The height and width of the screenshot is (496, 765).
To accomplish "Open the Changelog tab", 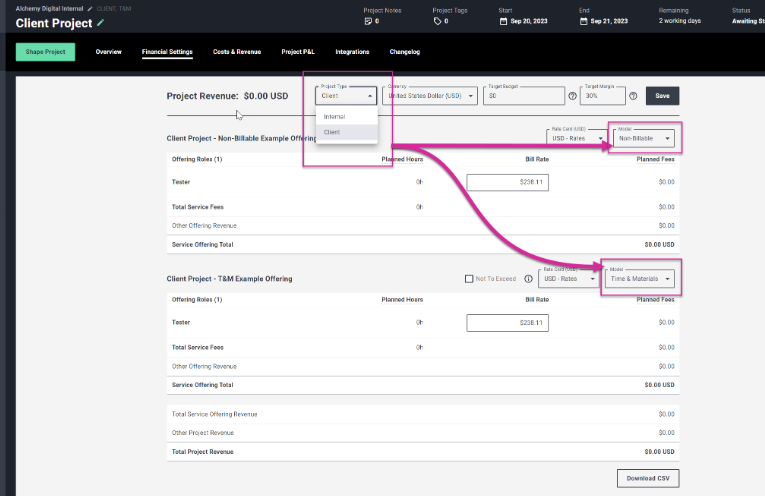I will (405, 52).
